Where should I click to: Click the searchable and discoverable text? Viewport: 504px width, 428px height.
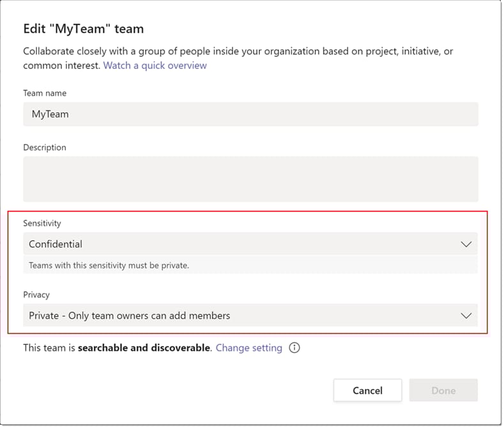(x=144, y=348)
